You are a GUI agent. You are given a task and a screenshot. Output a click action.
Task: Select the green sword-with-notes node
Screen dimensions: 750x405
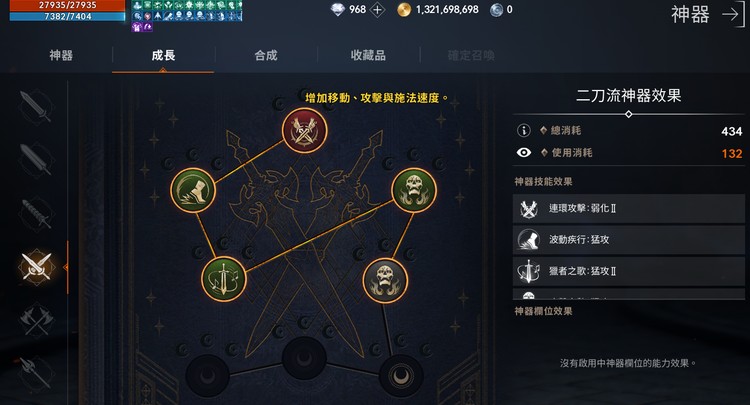coord(223,279)
